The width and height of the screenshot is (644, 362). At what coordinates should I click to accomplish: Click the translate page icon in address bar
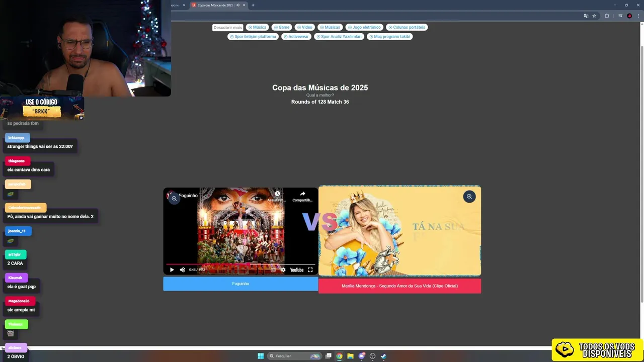point(586,16)
